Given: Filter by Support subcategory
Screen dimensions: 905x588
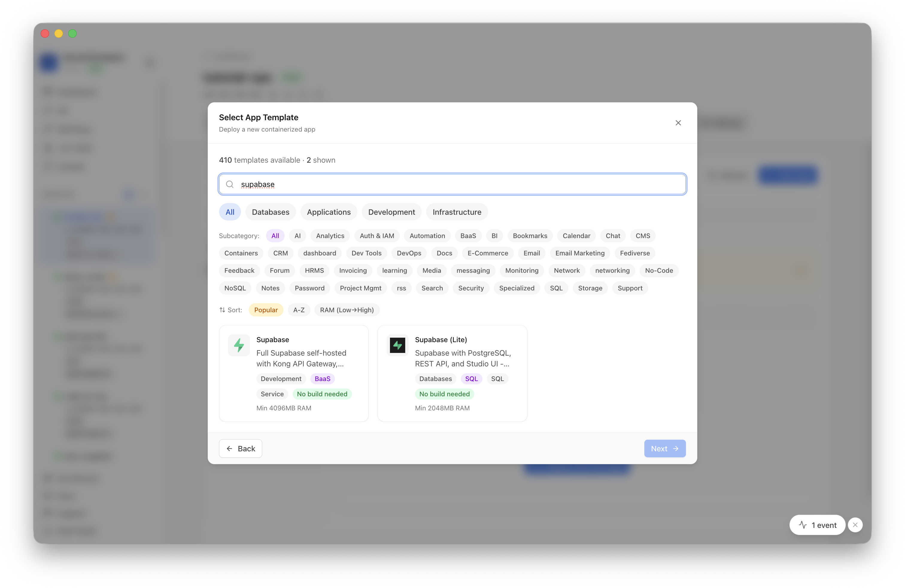Looking at the screenshot, I should [630, 288].
